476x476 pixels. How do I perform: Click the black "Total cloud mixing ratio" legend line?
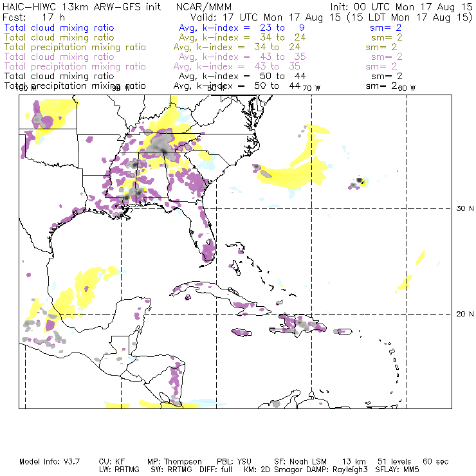click(x=59, y=76)
